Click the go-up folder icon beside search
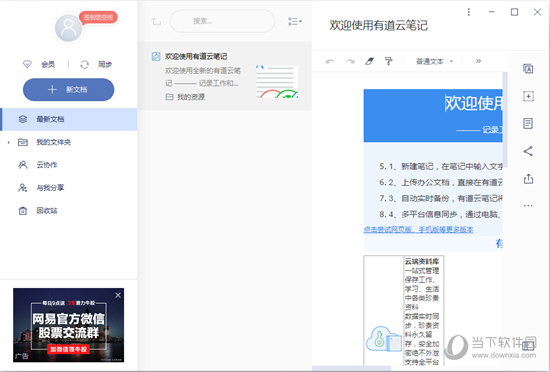The image size is (550, 372). click(x=156, y=21)
